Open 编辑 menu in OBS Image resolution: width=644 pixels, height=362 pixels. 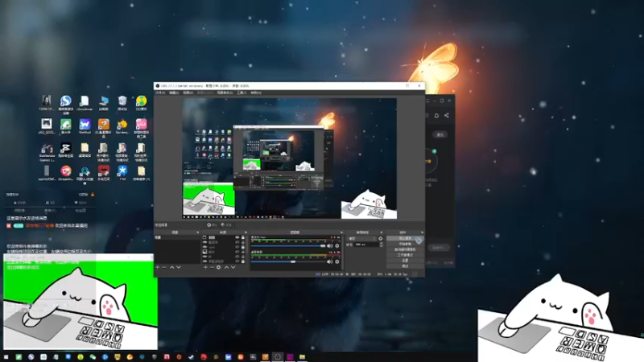[x=174, y=93]
